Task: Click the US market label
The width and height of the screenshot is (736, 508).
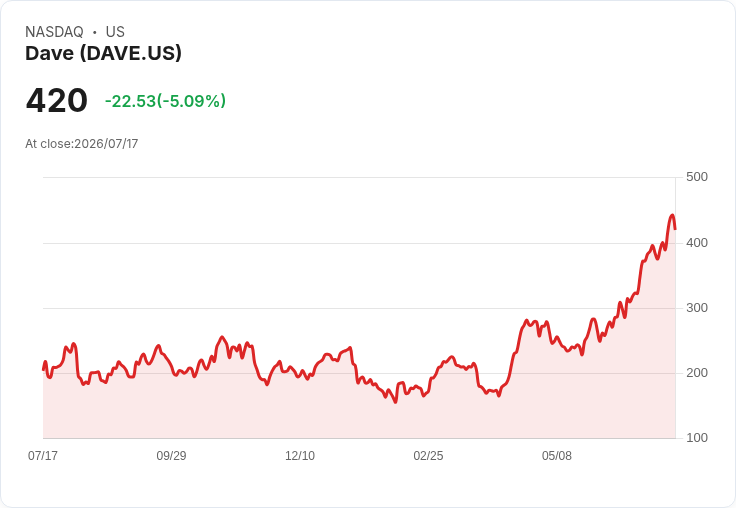Action: (115, 32)
